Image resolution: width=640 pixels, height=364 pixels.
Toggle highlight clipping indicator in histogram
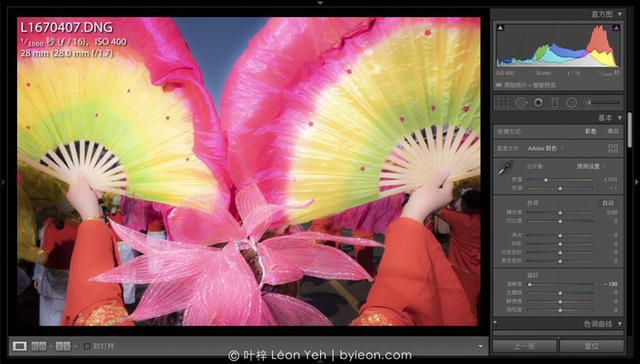616,28
